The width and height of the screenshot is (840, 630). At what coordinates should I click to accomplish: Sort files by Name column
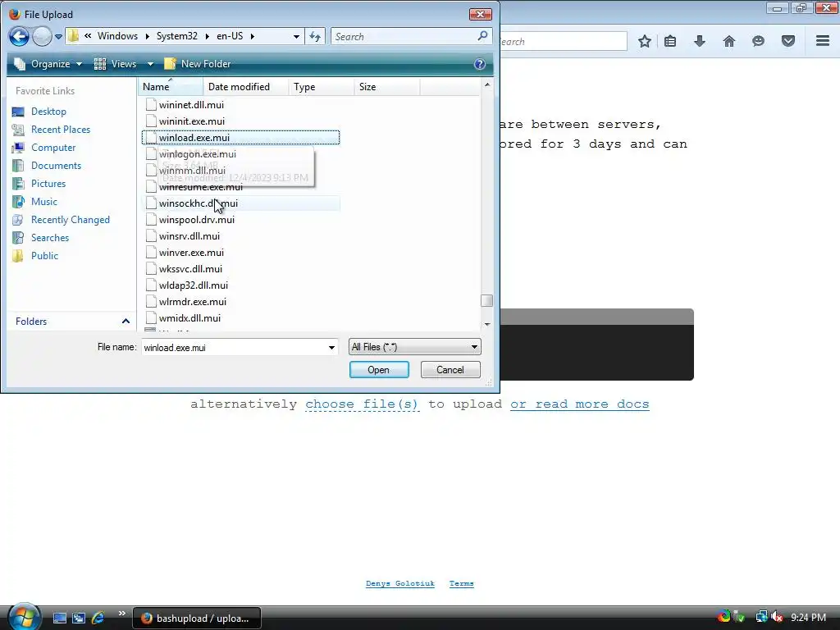coord(171,87)
